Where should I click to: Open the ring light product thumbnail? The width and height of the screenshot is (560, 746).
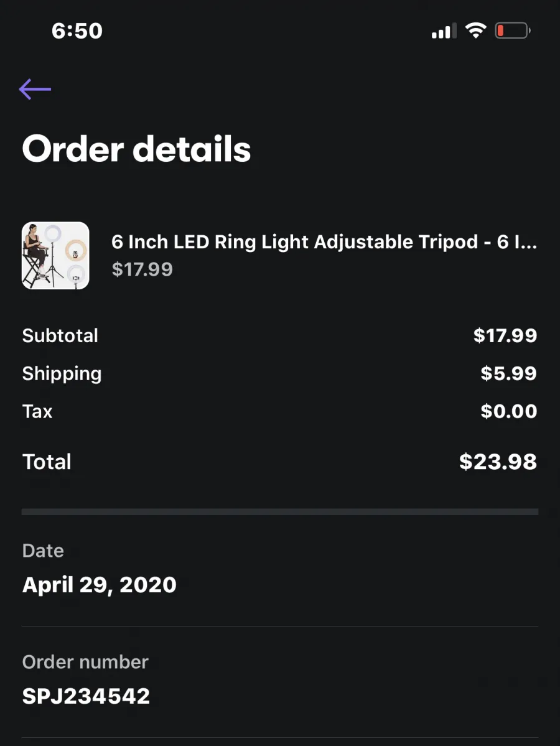[55, 256]
